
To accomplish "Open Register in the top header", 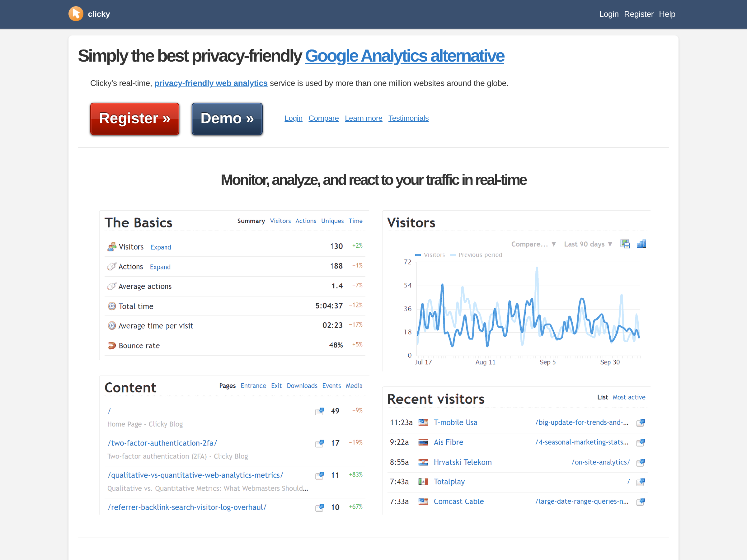I will point(639,14).
